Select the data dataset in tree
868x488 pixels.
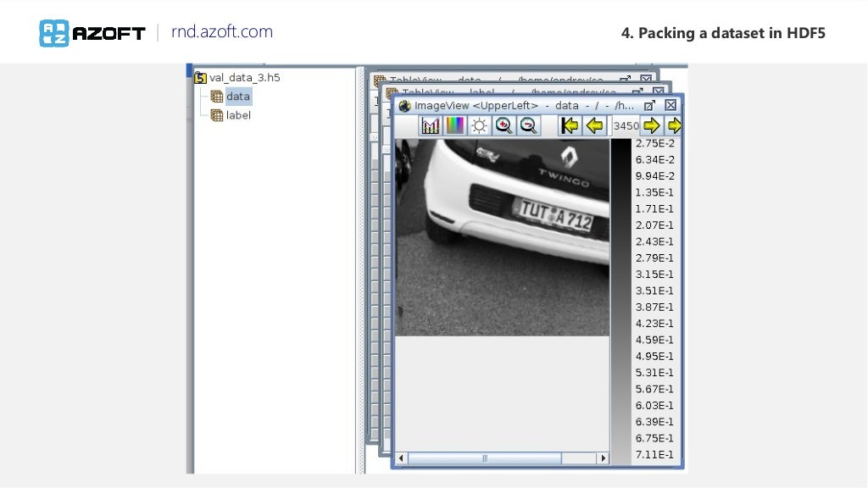click(238, 97)
